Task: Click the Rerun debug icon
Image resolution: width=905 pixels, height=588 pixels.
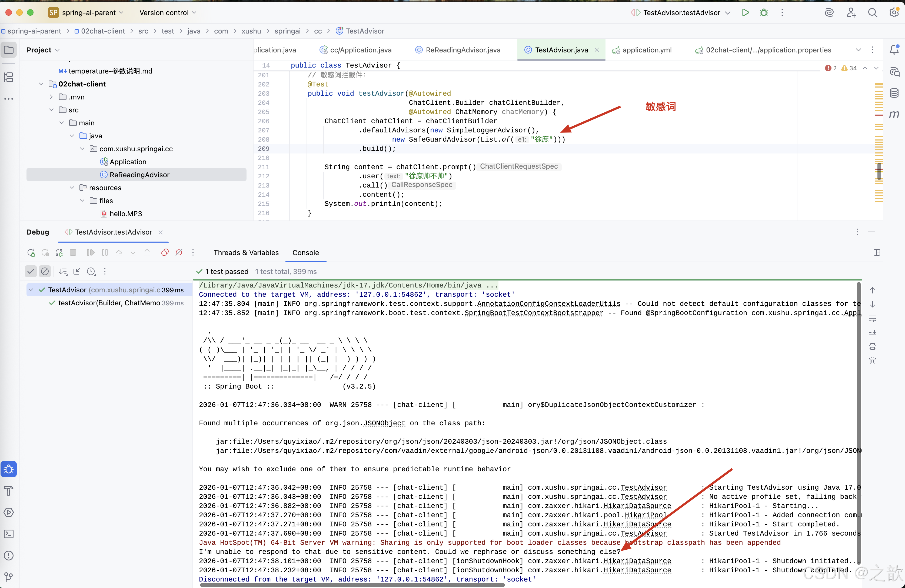Action: click(31, 253)
